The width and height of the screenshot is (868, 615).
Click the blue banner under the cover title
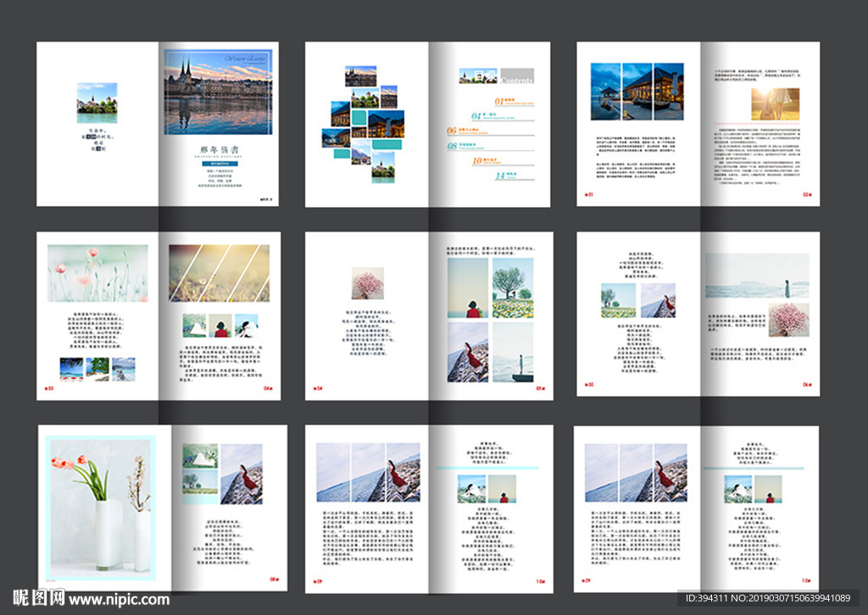pos(218,163)
